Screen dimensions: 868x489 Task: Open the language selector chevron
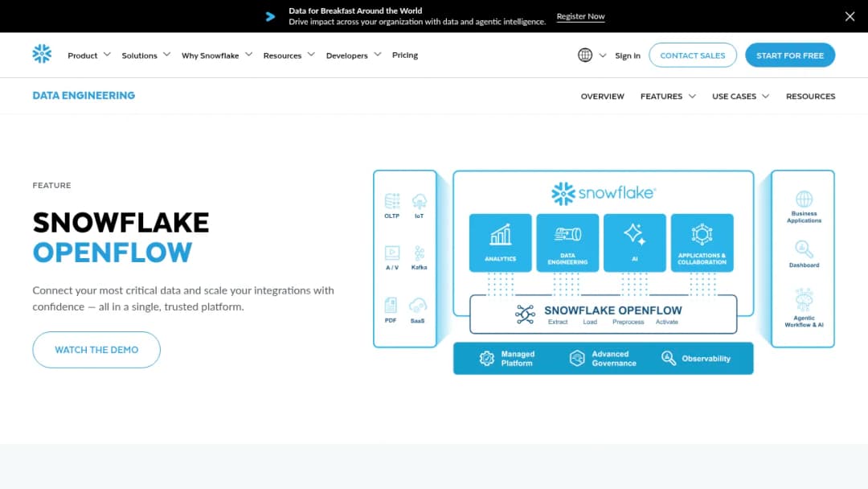click(603, 55)
